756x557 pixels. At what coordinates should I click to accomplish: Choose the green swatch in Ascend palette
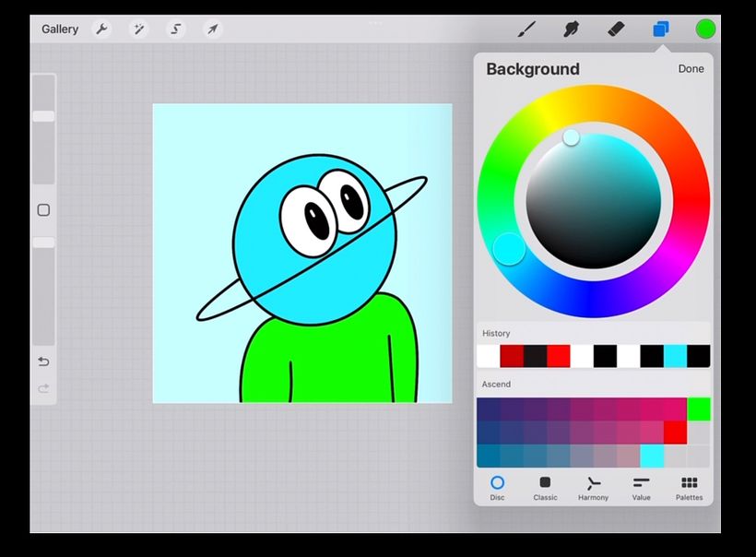pos(699,409)
